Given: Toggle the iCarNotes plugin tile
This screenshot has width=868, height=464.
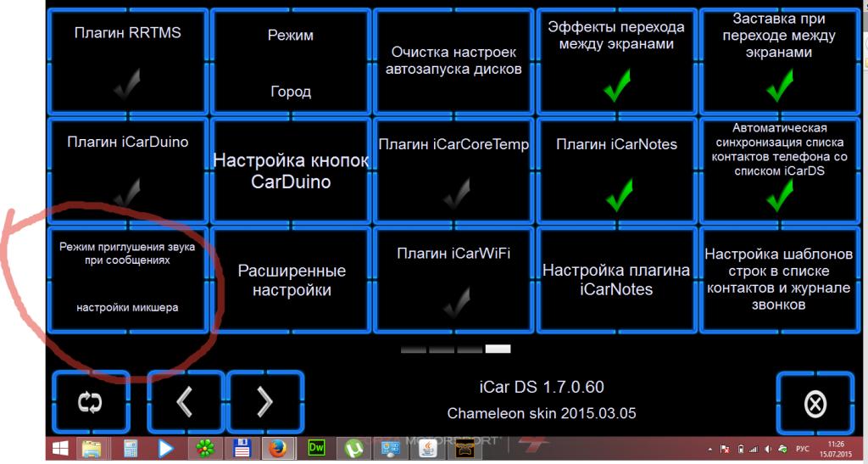Looking at the screenshot, I should tap(616, 171).
